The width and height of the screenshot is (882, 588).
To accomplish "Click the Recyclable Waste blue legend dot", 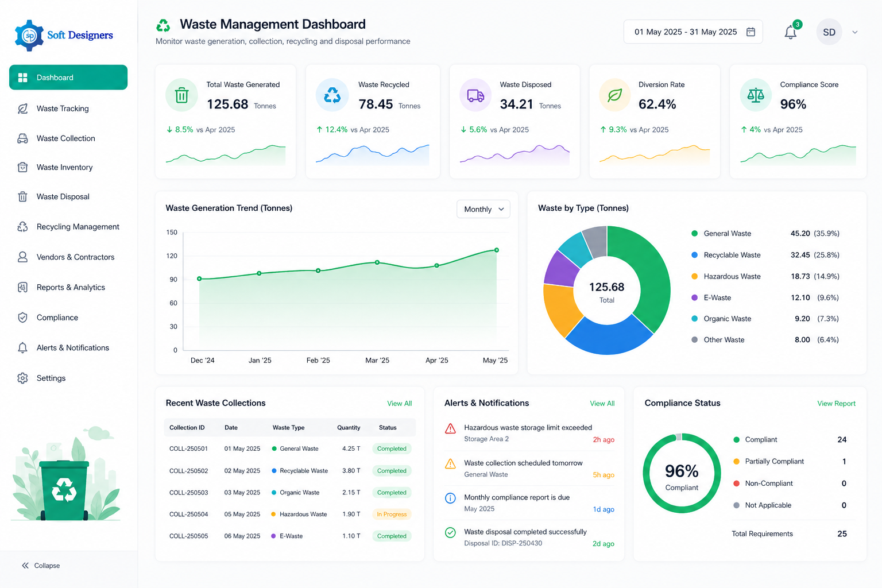I will pos(694,255).
